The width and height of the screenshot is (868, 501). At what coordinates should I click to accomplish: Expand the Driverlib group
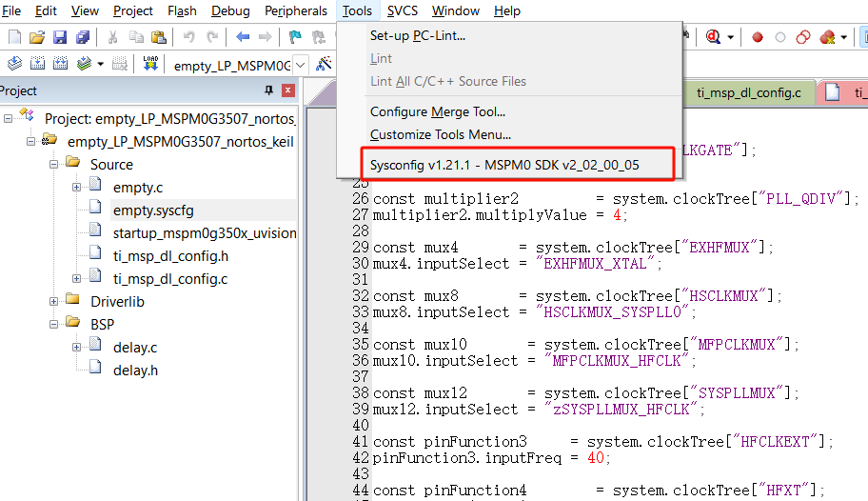click(53, 302)
